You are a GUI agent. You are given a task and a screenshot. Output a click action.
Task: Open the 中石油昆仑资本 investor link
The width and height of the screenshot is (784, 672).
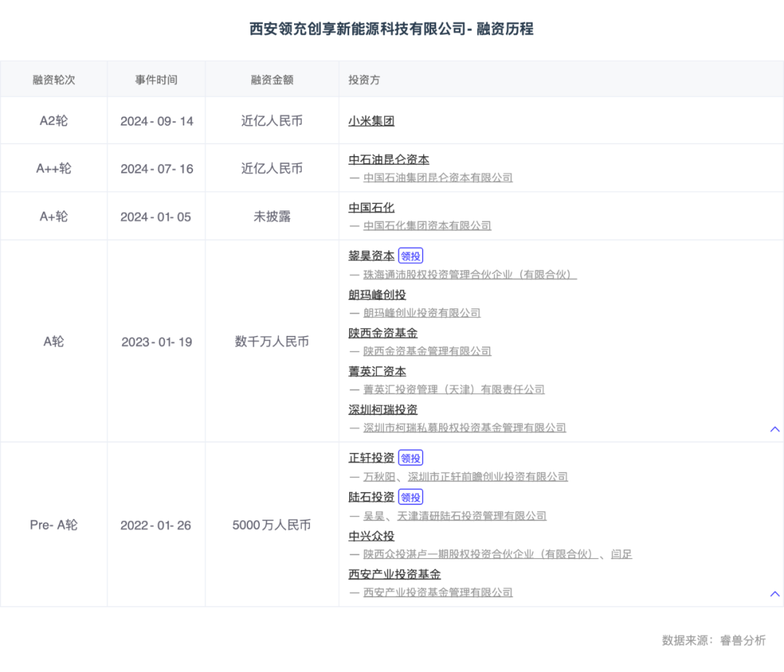389,160
